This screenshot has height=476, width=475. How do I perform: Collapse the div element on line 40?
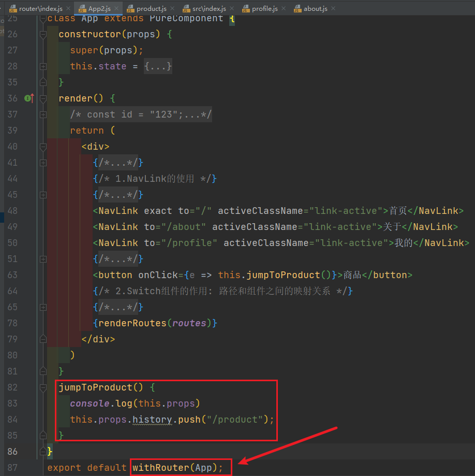pos(43,147)
